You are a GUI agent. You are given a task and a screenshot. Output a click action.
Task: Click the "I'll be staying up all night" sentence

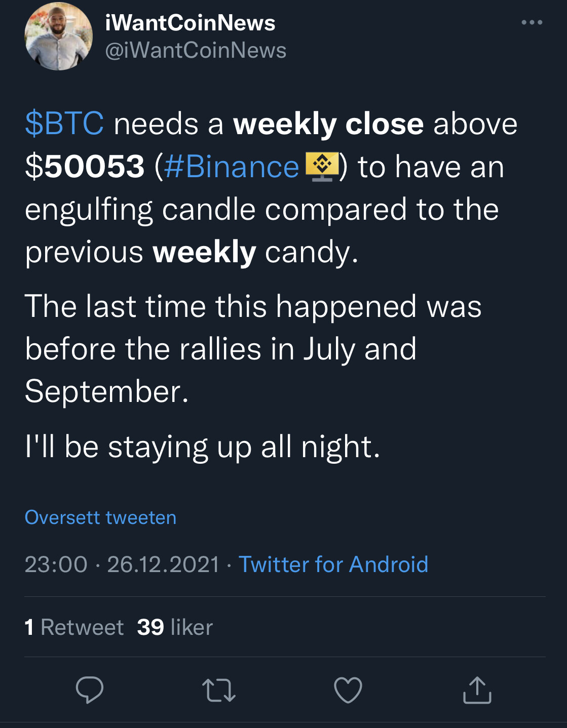pos(202,447)
